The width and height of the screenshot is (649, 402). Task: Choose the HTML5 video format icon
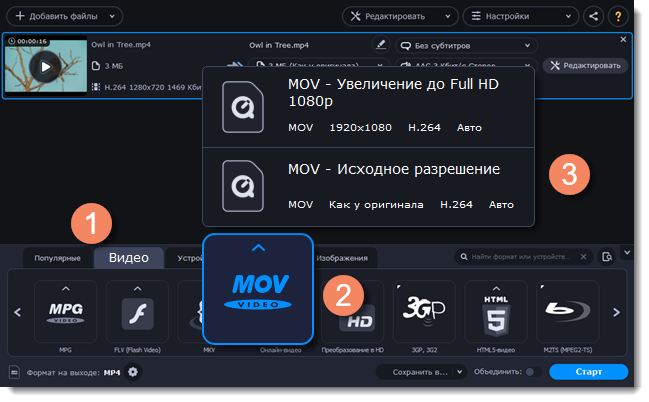tap(496, 312)
